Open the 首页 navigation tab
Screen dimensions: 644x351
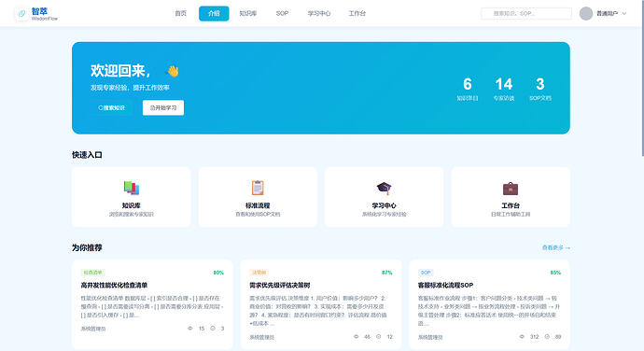[181, 14]
